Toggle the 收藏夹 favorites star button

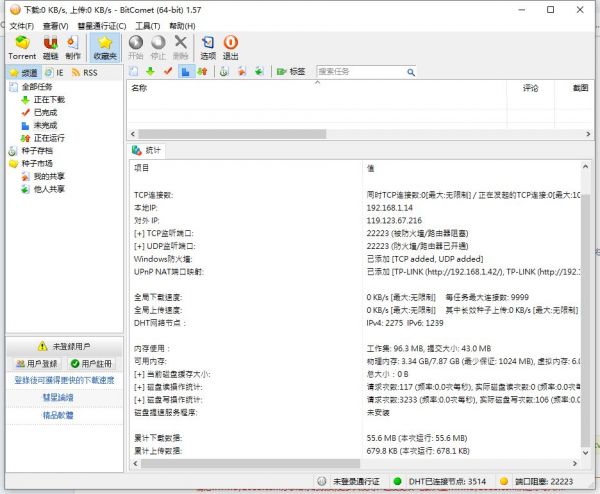tap(105, 47)
